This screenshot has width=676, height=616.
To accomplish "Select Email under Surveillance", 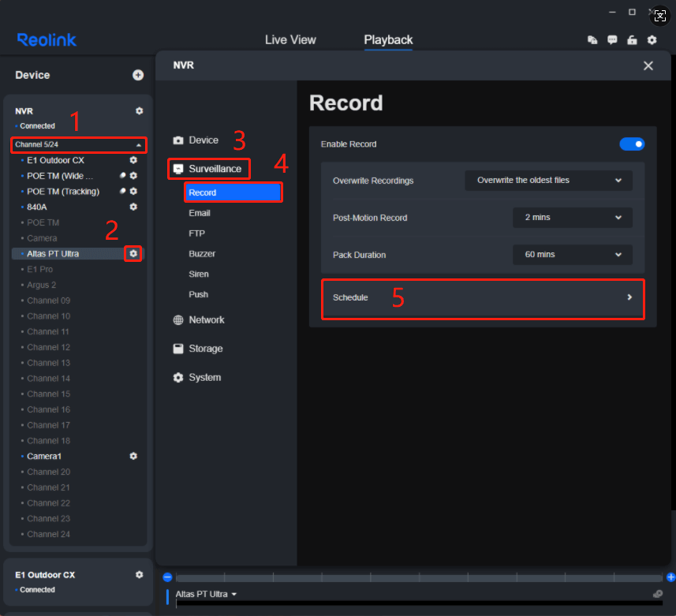I will pyautogui.click(x=200, y=213).
